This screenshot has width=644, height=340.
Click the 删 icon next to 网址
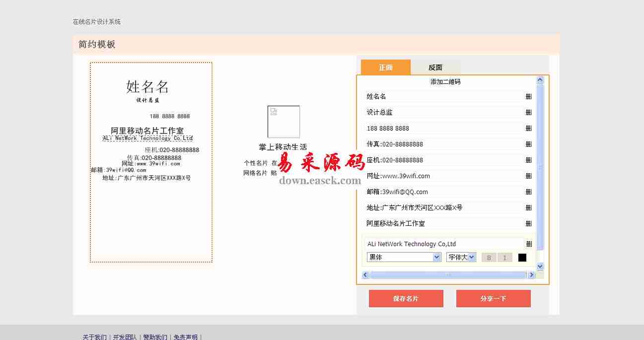coord(528,176)
